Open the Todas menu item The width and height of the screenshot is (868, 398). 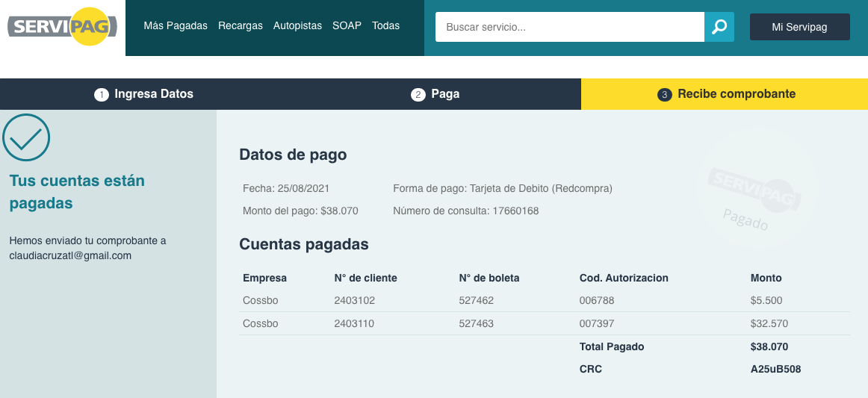click(x=386, y=25)
